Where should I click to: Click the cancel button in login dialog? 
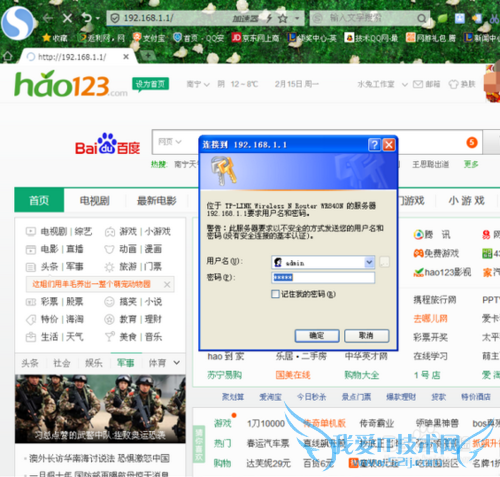click(366, 336)
